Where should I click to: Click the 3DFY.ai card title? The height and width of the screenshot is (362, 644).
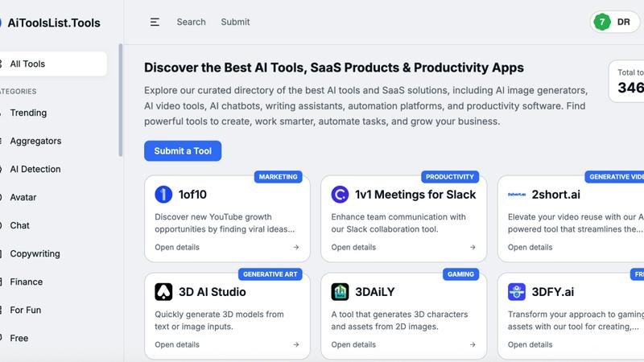click(x=553, y=292)
